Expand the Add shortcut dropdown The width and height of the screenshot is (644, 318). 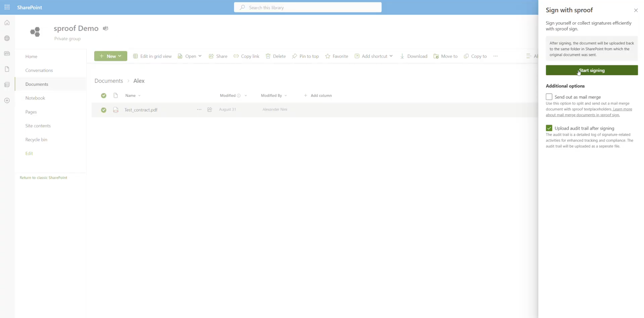pos(374,56)
